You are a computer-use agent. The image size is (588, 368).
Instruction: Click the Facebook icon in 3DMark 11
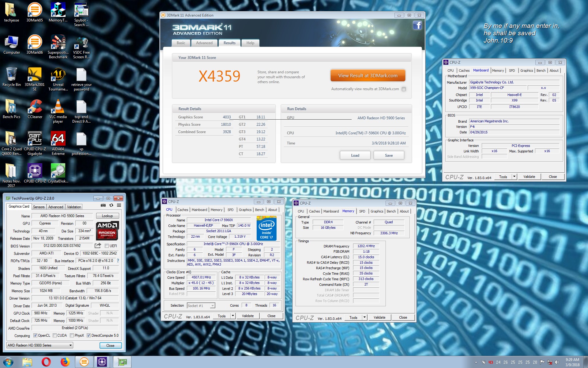pyautogui.click(x=417, y=25)
